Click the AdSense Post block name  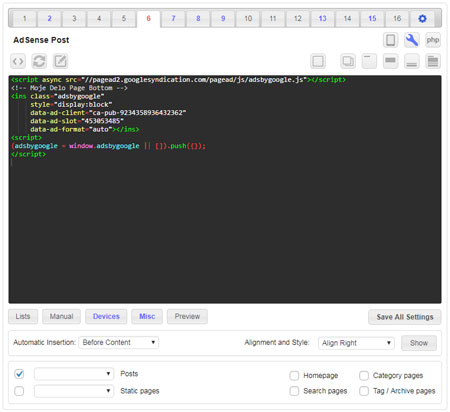coord(41,40)
